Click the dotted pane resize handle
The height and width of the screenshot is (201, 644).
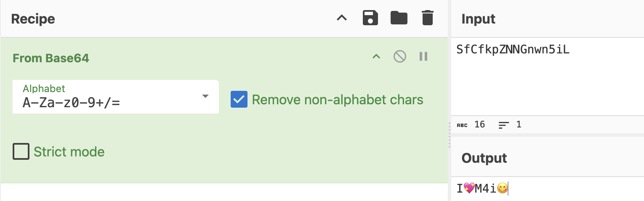tap(449, 135)
